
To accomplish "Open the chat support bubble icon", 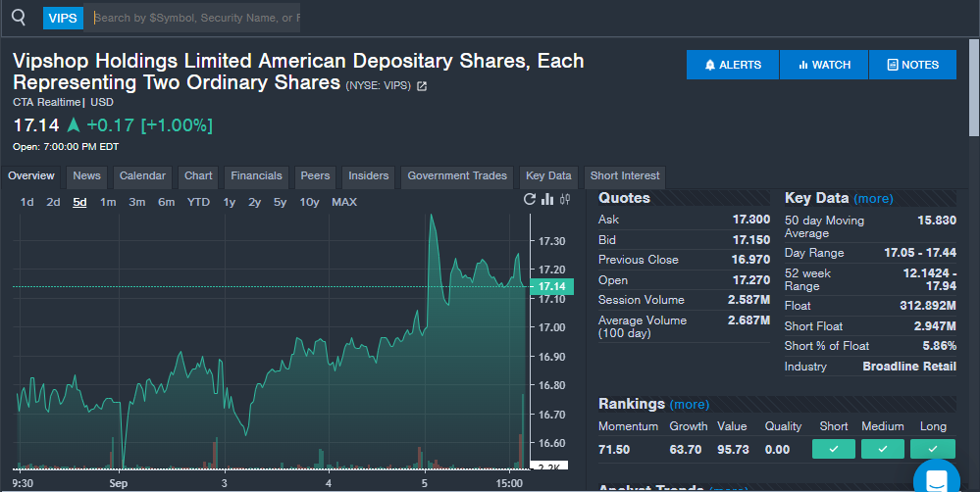I will click(x=936, y=478).
